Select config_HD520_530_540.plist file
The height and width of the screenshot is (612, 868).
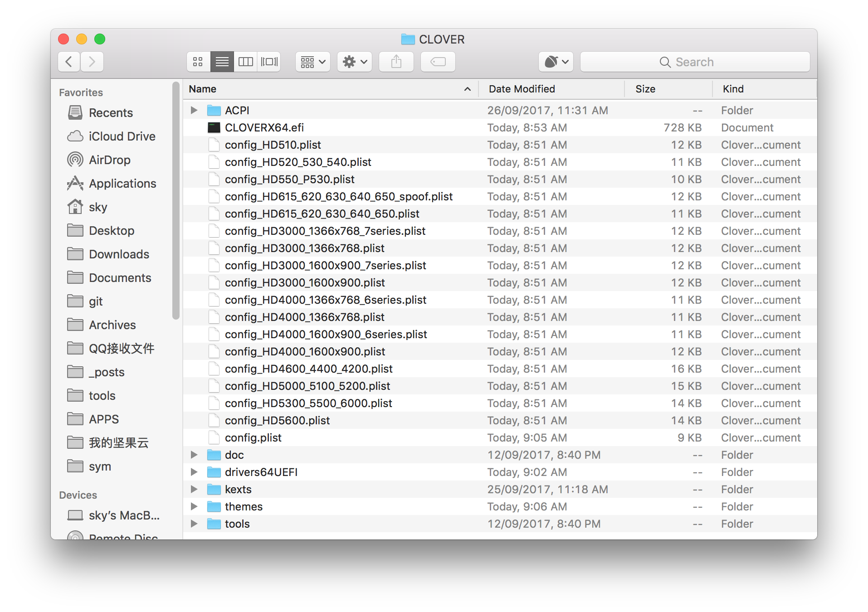tap(500, 162)
